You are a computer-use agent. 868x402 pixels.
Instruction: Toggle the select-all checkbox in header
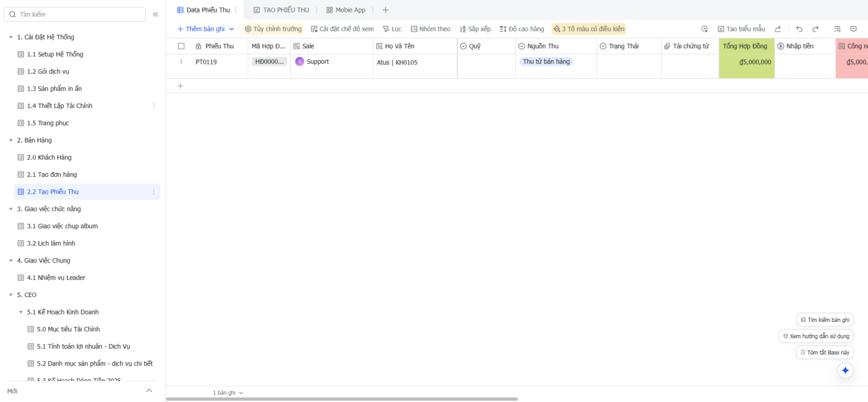pyautogui.click(x=181, y=47)
